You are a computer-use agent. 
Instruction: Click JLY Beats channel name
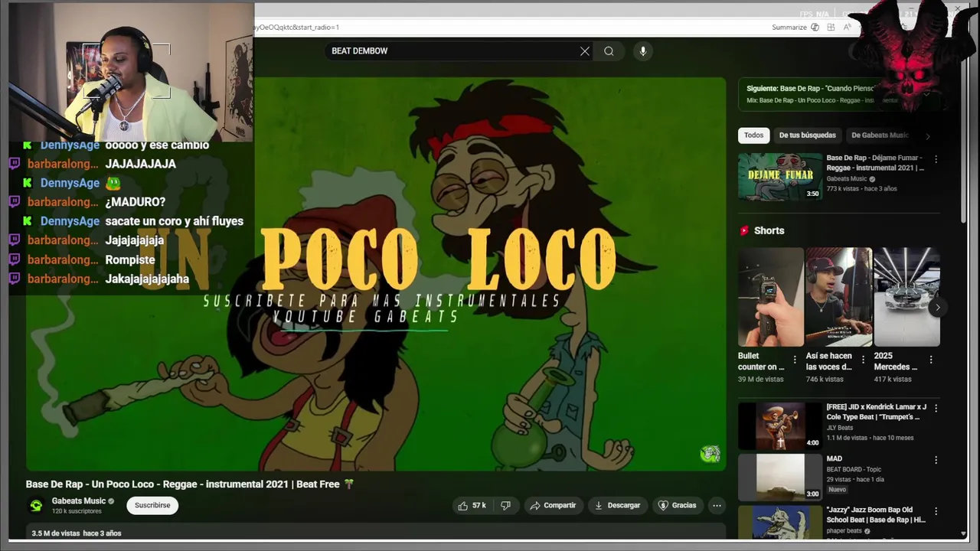839,428
